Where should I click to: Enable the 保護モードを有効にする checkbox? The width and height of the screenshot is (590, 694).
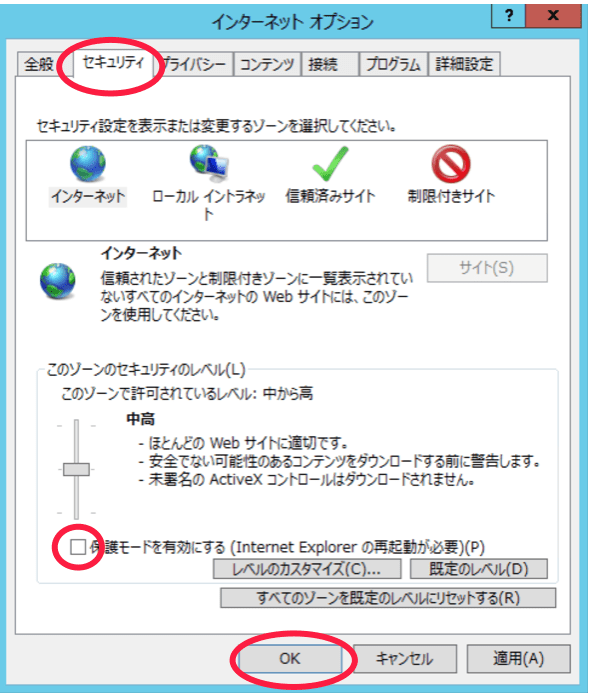78,547
